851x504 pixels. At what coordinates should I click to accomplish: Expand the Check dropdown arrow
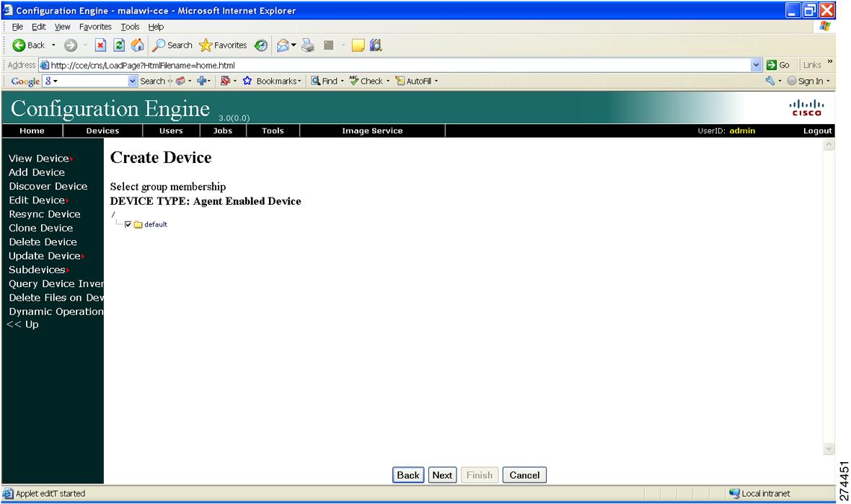tap(387, 81)
